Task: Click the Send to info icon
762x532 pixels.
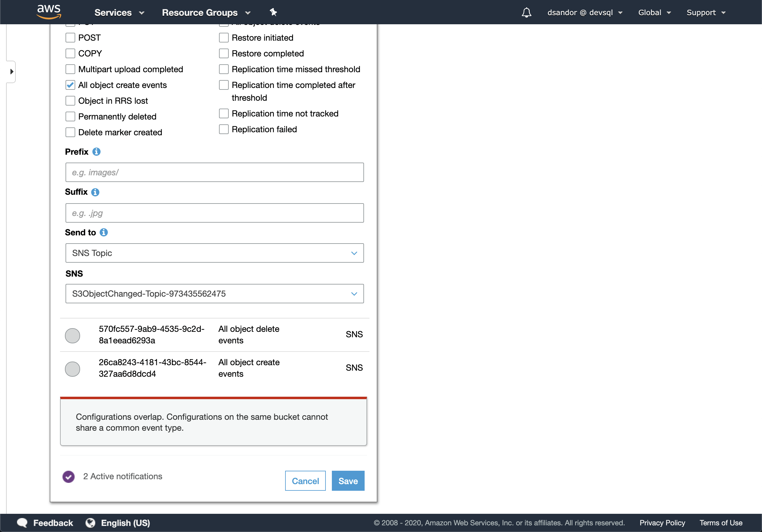Action: pos(103,232)
